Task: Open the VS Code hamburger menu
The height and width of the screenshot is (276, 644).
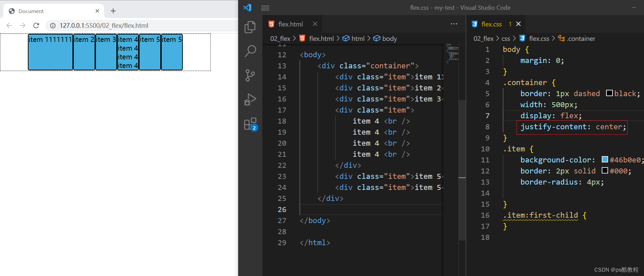Action: 265,8
